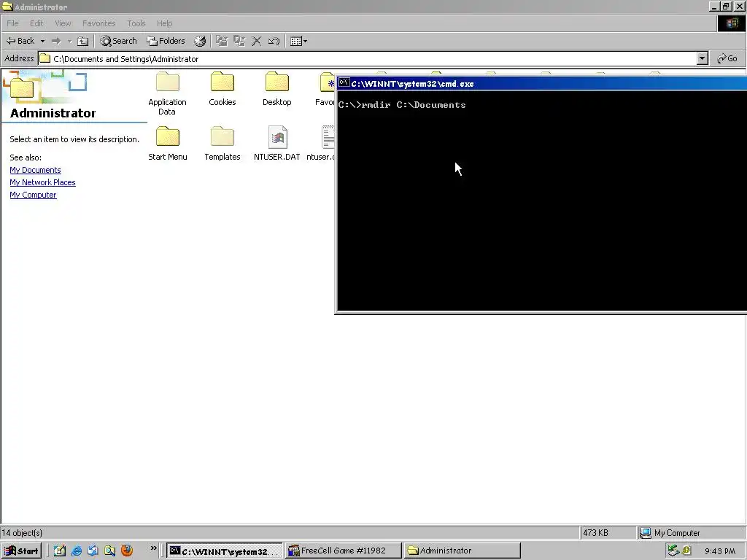Launch Outlook Express from quick launch
This screenshot has width=747, height=560.
click(x=93, y=551)
